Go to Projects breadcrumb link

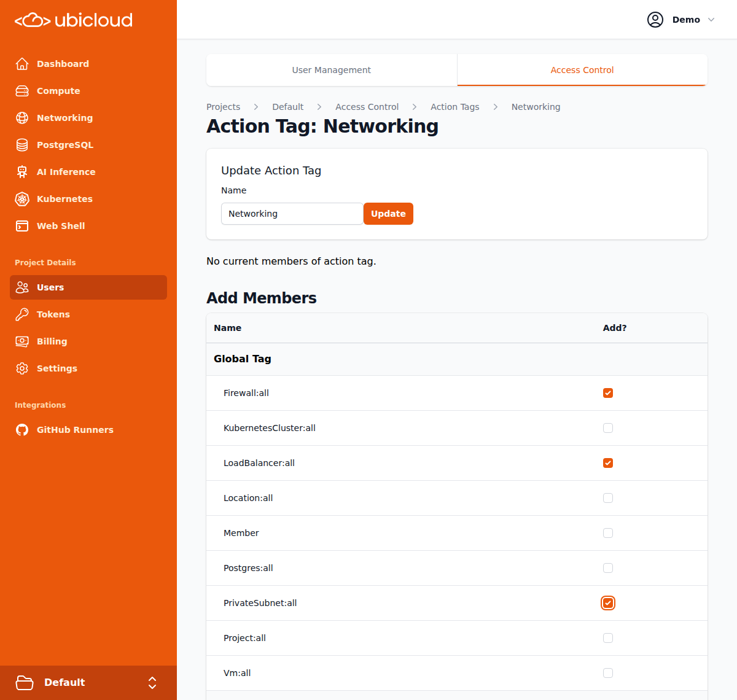point(223,107)
